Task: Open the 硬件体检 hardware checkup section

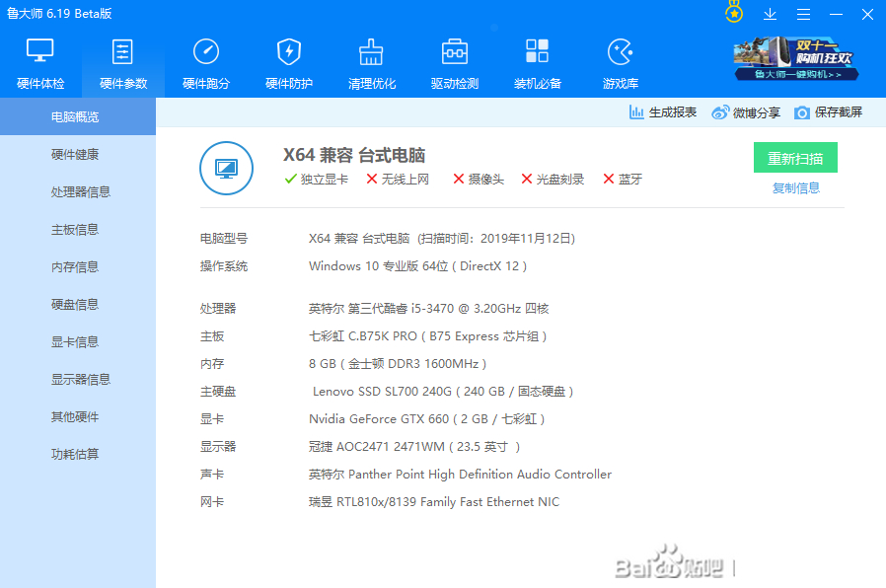Action: point(40,64)
